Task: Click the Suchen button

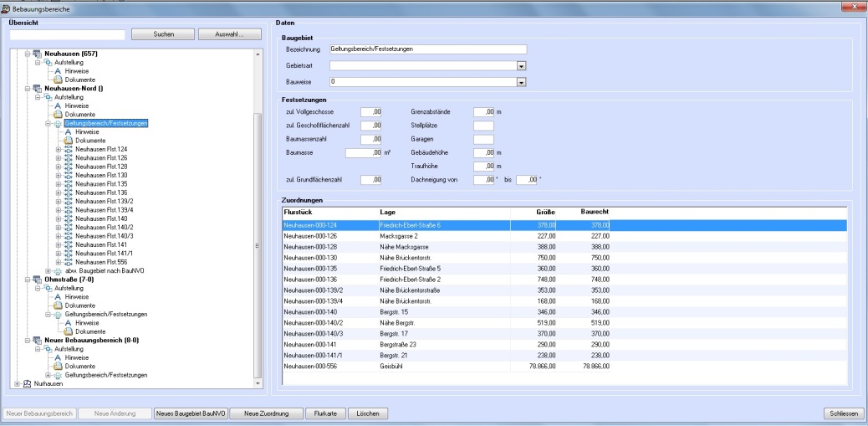Action: click(163, 34)
